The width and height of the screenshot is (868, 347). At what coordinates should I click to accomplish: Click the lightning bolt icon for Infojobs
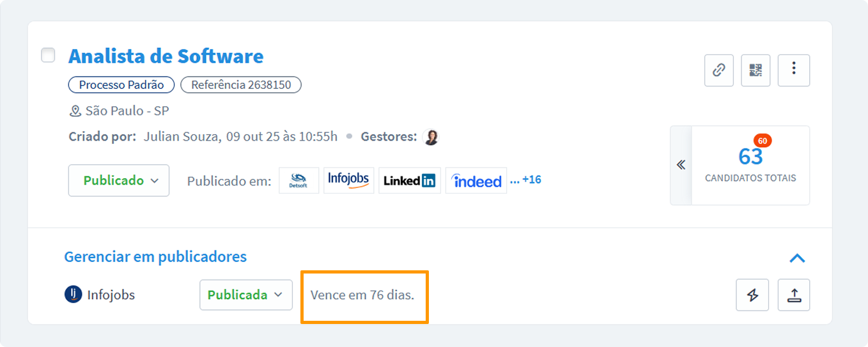pyautogui.click(x=752, y=295)
